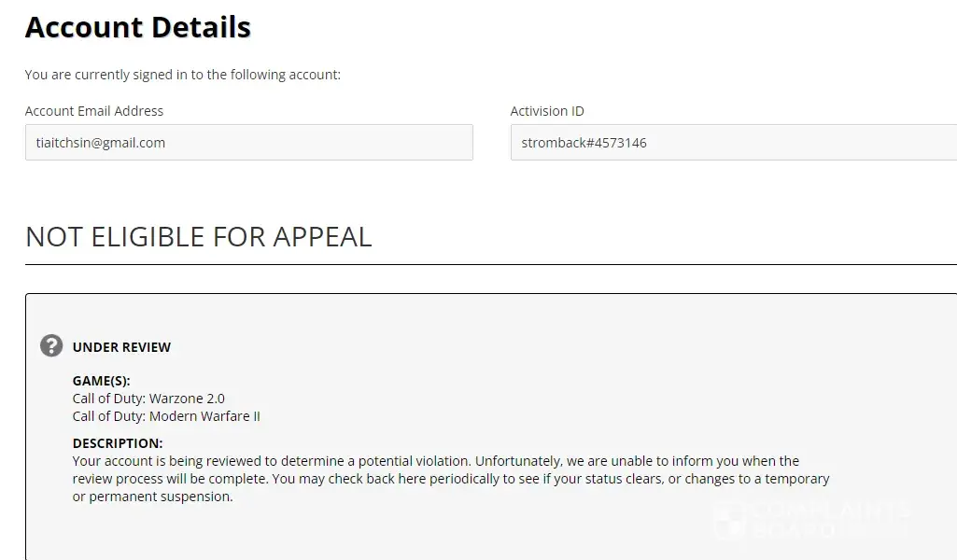Select the Call of Duty: Modern Warfare II entry

tap(166, 416)
